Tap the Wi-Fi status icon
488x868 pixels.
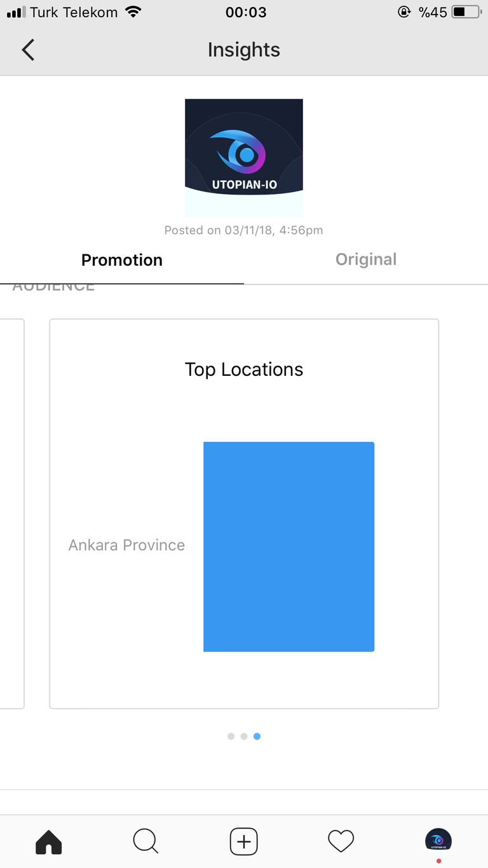[x=133, y=12]
